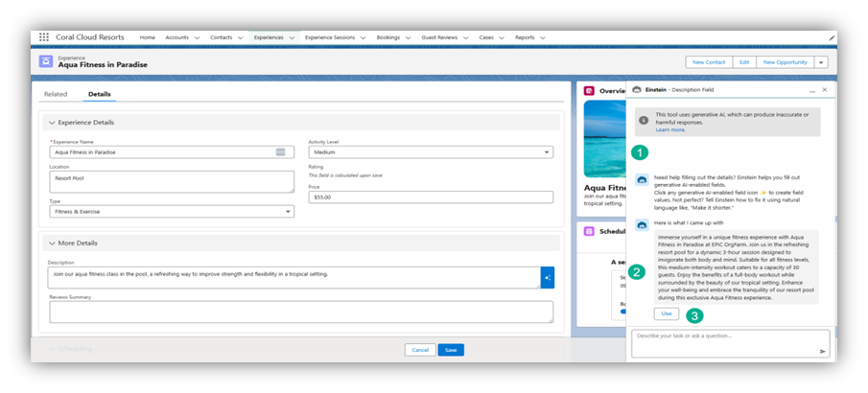Viewport: 868px width, 393px height.
Task: Click the Overview card icon
Action: pyautogui.click(x=589, y=91)
